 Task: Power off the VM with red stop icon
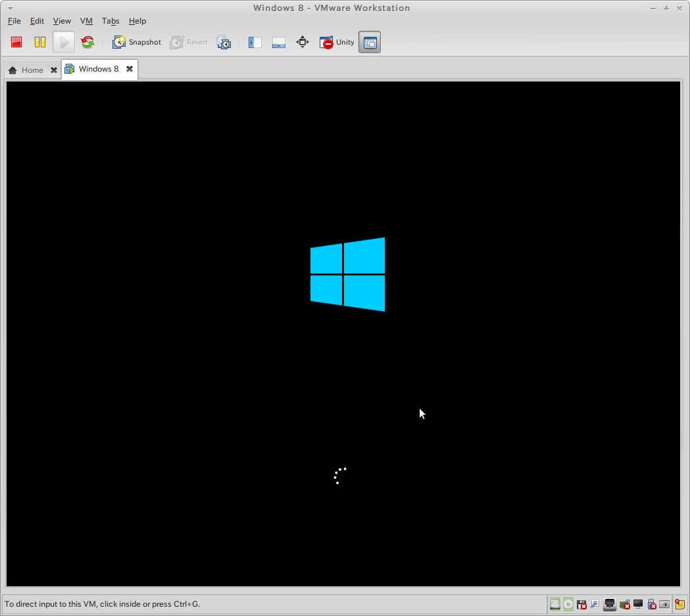(x=16, y=42)
